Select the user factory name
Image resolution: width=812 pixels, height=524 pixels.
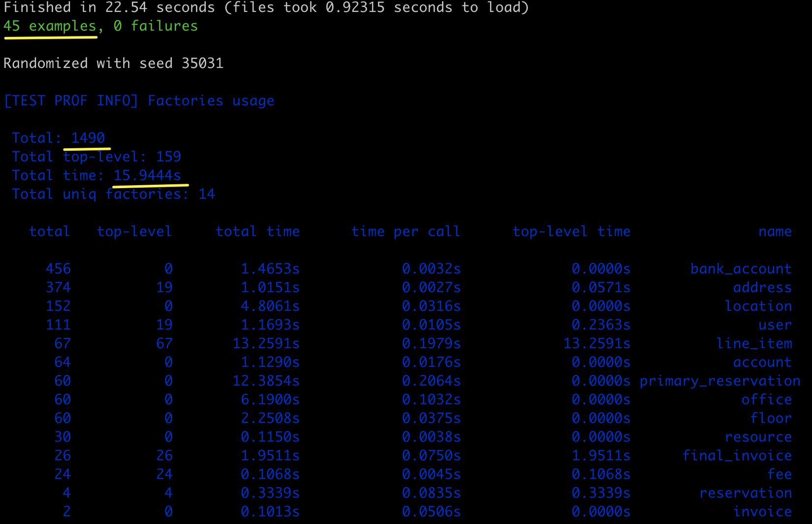[x=775, y=326]
